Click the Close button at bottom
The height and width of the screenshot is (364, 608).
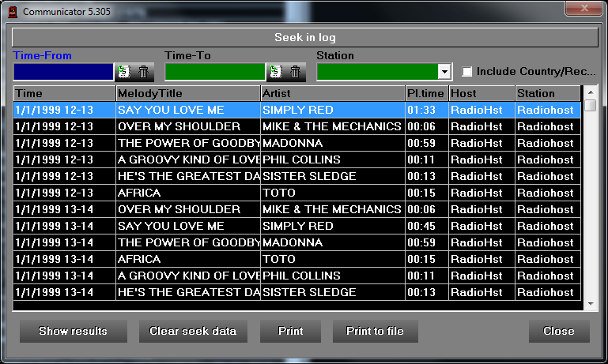(x=559, y=331)
